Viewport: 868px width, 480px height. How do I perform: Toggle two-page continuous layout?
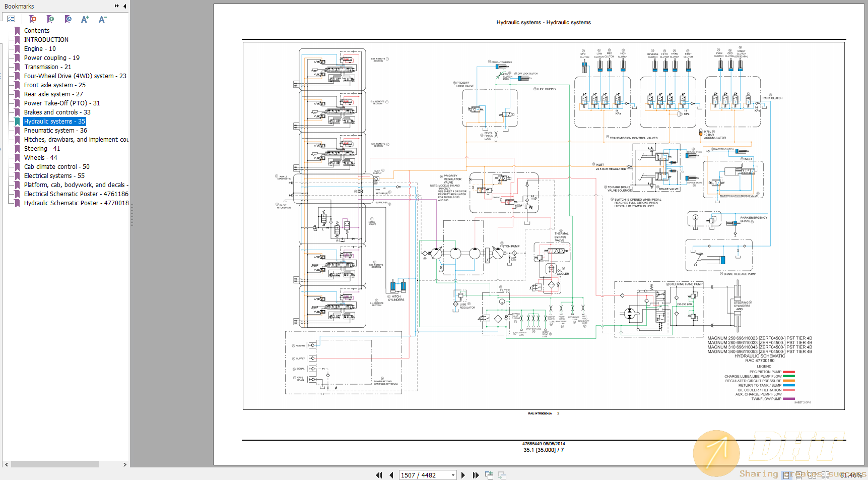pyautogui.click(x=826, y=474)
